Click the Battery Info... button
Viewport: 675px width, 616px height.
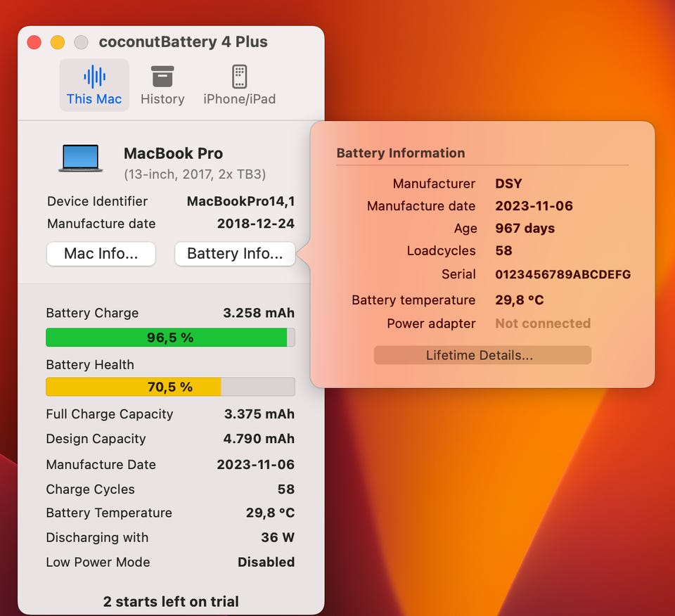[x=235, y=254]
